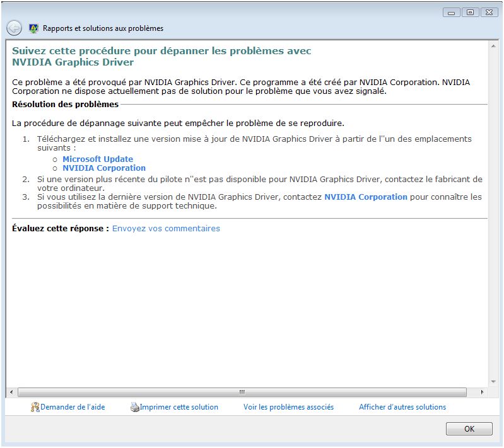The height and width of the screenshot is (448, 504).
Task: Confirm with the OK button
Action: pos(469,429)
